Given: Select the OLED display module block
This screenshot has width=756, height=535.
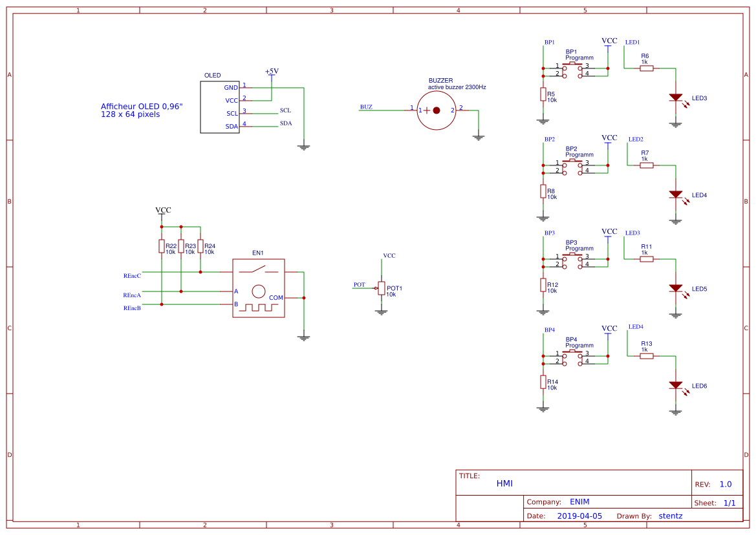Looking at the screenshot, I should [220, 107].
